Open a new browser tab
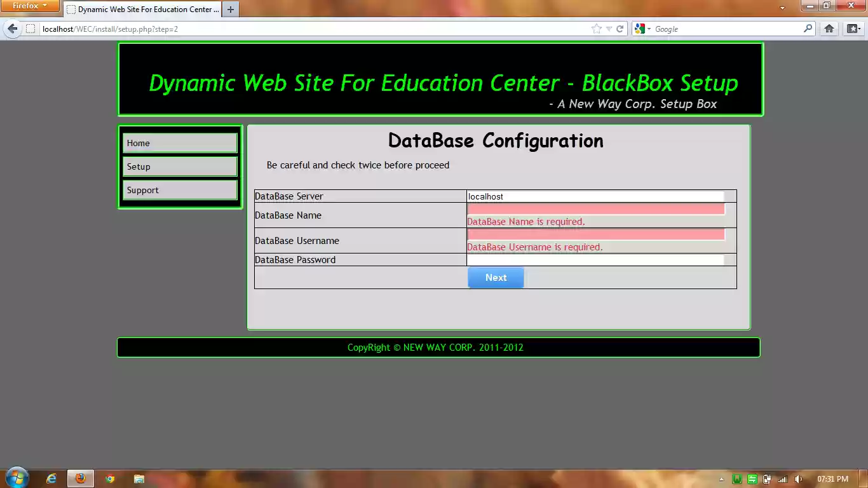Screen dimensions: 868x488 (230, 10)
